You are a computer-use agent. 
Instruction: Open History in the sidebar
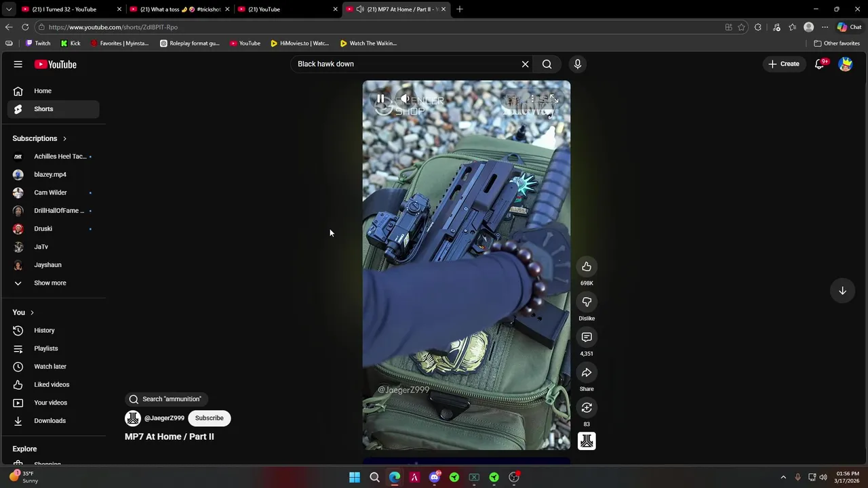[54, 330]
